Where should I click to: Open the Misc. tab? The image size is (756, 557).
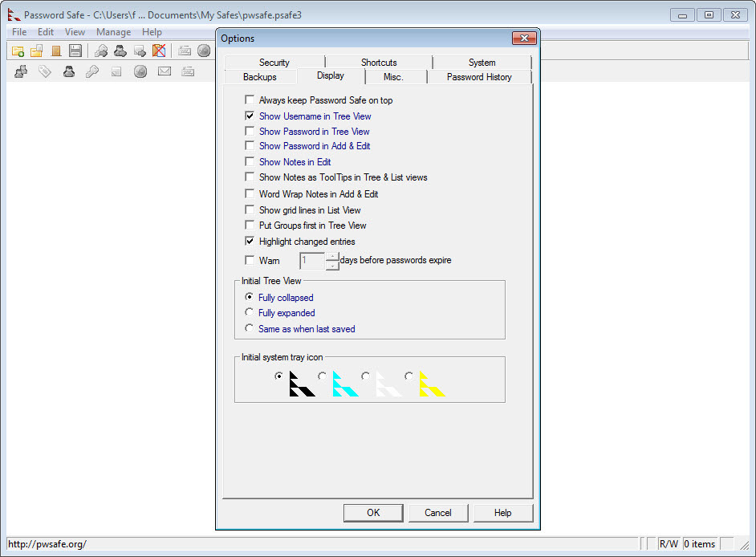393,77
